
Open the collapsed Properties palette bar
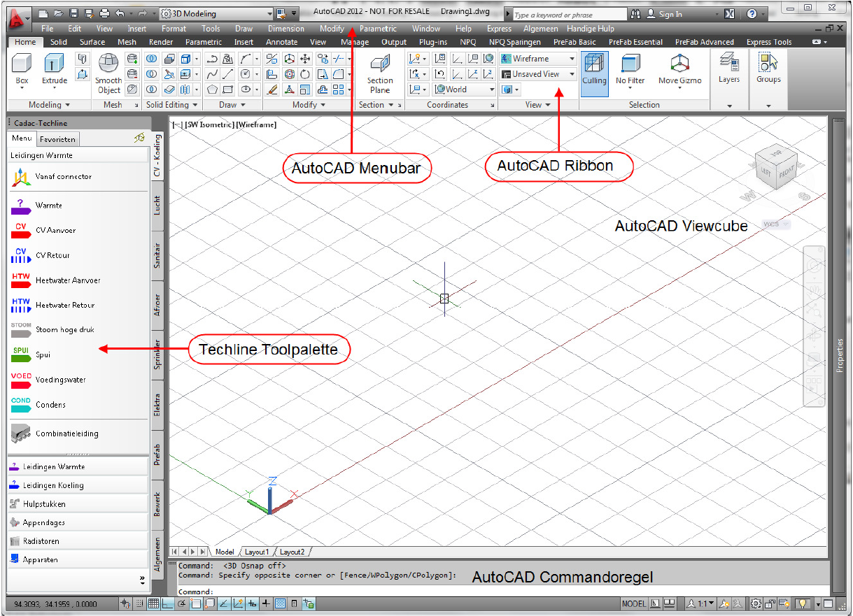click(840, 356)
